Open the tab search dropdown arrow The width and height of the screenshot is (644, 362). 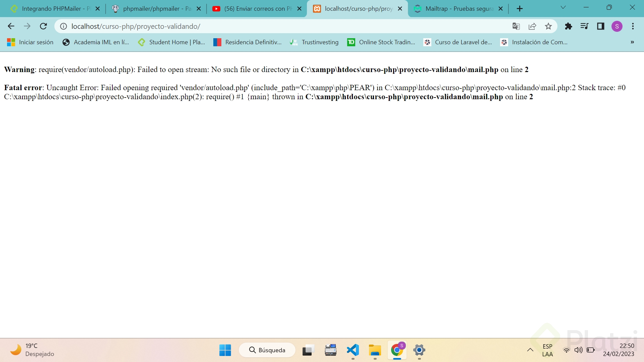pos(563,7)
